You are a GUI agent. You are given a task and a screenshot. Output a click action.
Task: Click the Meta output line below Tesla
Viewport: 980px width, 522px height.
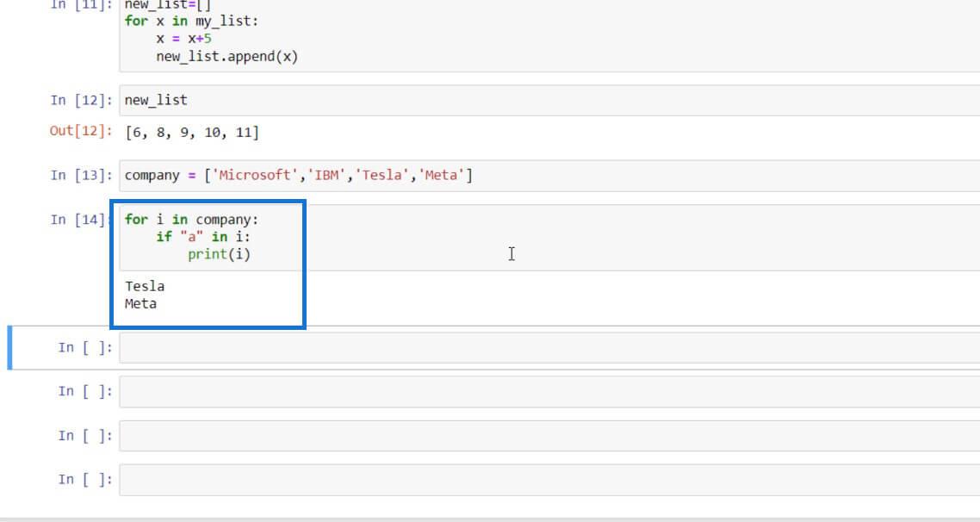140,303
